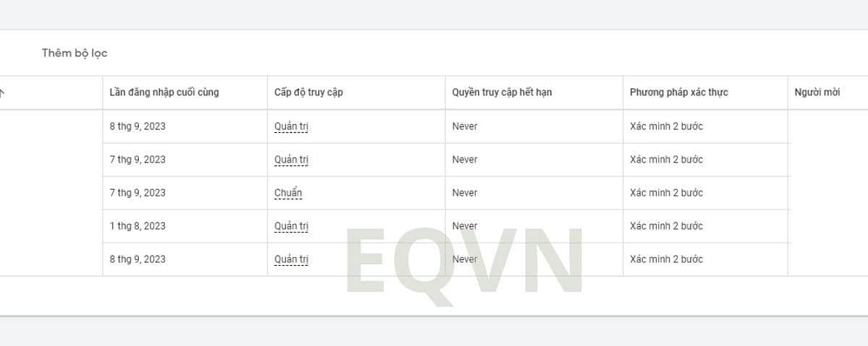Open the "Chuẩn" access level link
Screen dimensions: 868x346
click(288, 193)
